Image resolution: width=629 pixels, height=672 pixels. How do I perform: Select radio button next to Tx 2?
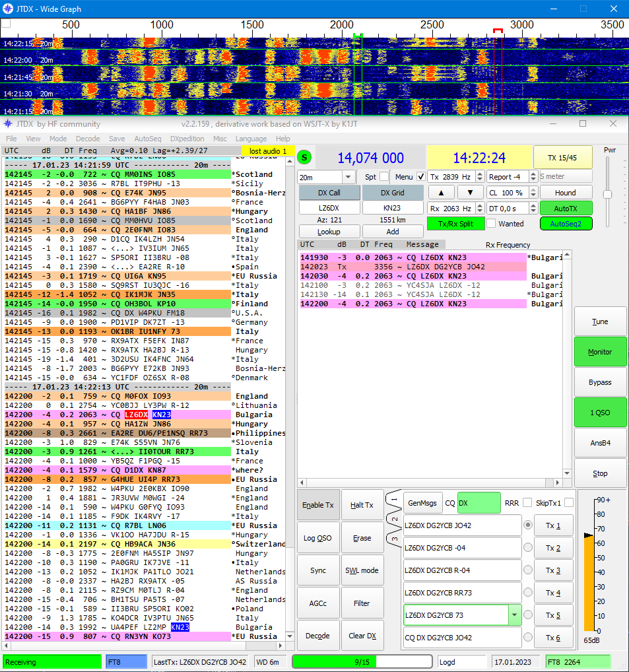528,547
